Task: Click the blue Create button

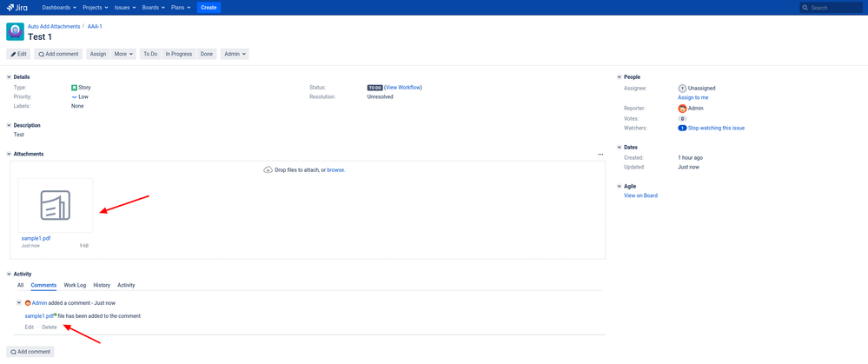Action: pos(209,8)
